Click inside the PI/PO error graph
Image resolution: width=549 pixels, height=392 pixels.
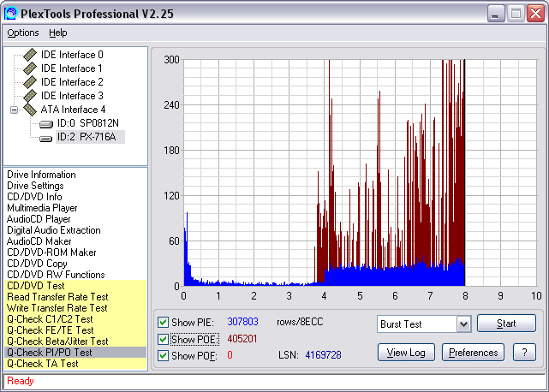[x=360, y=173]
